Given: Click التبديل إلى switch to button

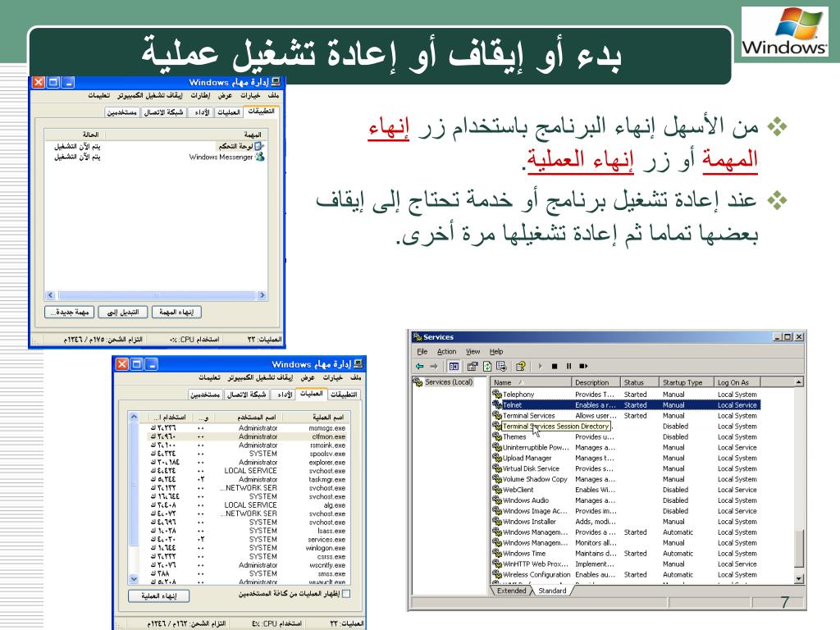Looking at the screenshot, I should [123, 313].
